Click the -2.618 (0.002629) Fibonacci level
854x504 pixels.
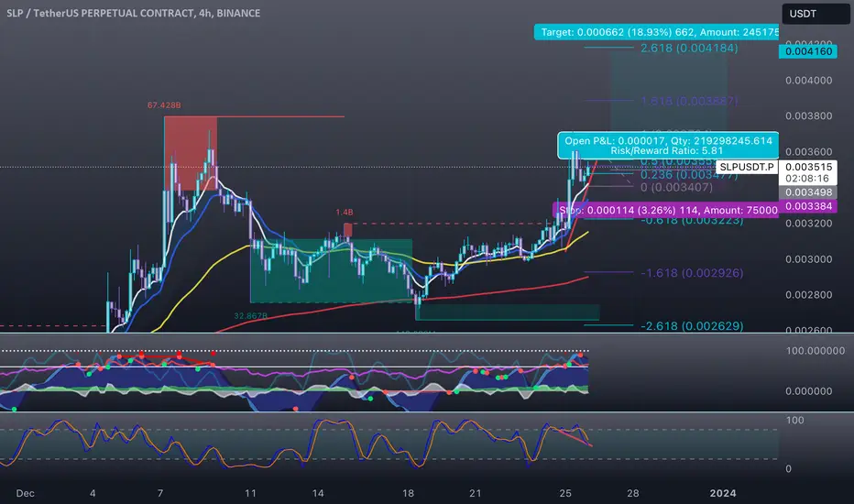[x=692, y=326]
